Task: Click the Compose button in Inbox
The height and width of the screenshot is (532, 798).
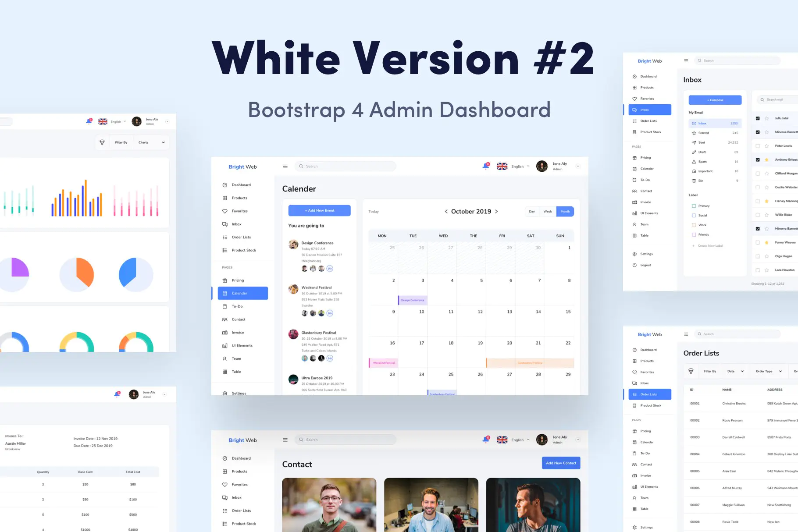Action: click(x=715, y=100)
